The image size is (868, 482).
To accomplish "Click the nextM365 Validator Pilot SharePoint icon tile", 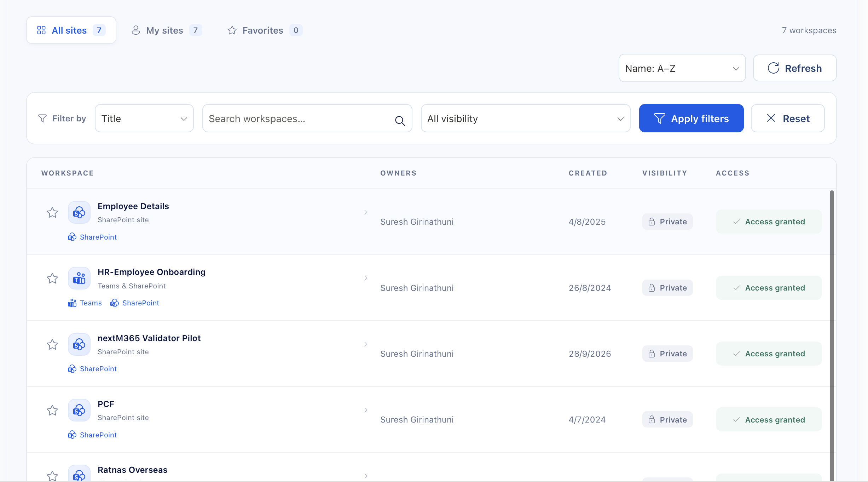I will point(79,344).
